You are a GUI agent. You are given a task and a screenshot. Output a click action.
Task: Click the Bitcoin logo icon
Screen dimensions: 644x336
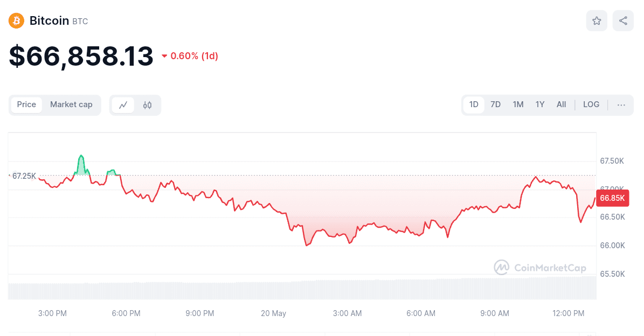click(x=16, y=20)
